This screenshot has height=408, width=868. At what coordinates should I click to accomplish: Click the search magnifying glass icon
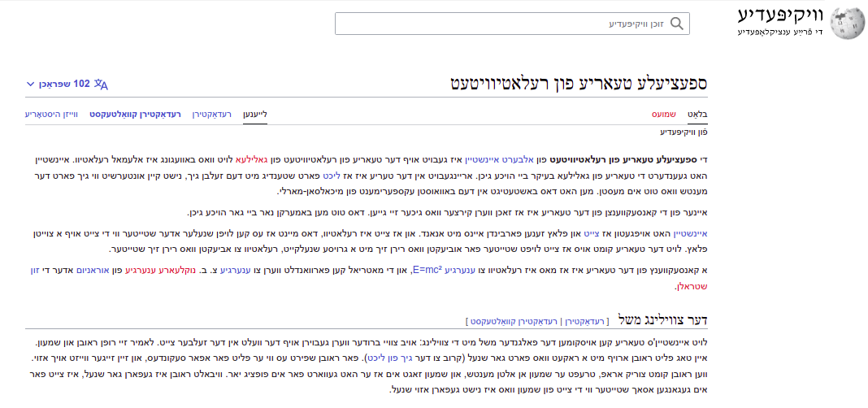click(x=676, y=24)
